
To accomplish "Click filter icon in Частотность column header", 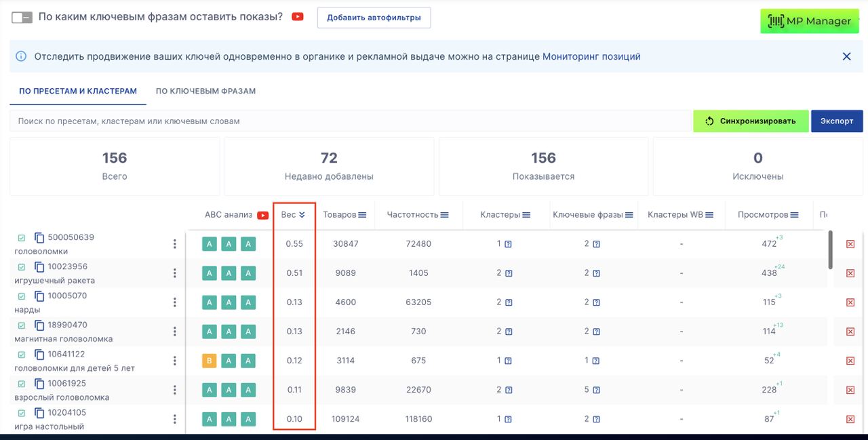I will [x=444, y=215].
